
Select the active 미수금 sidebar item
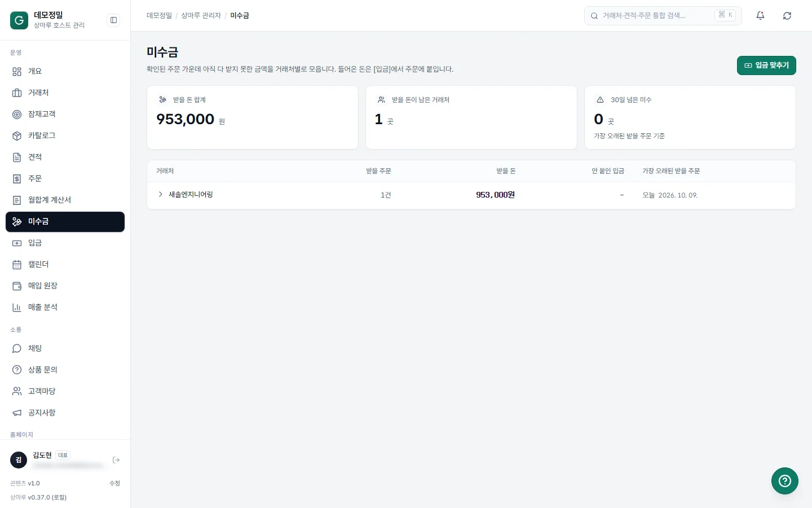point(65,222)
